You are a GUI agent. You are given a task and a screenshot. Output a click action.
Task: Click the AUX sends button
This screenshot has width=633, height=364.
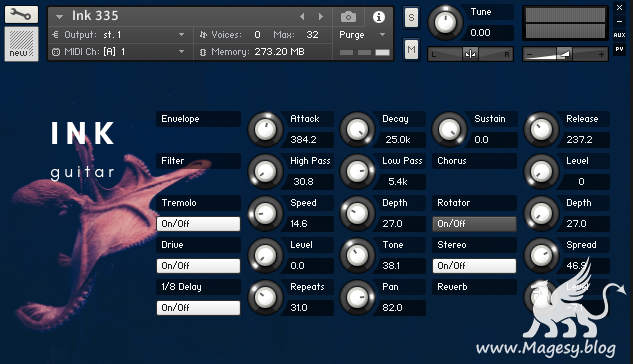(x=619, y=35)
